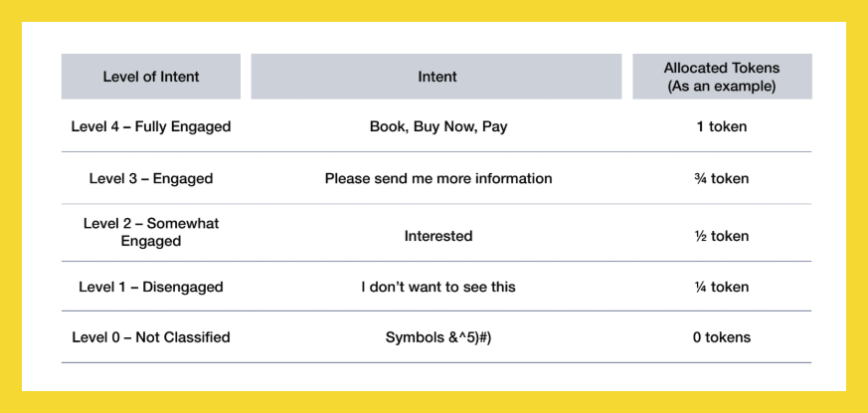Click the ½ token value

722,236
